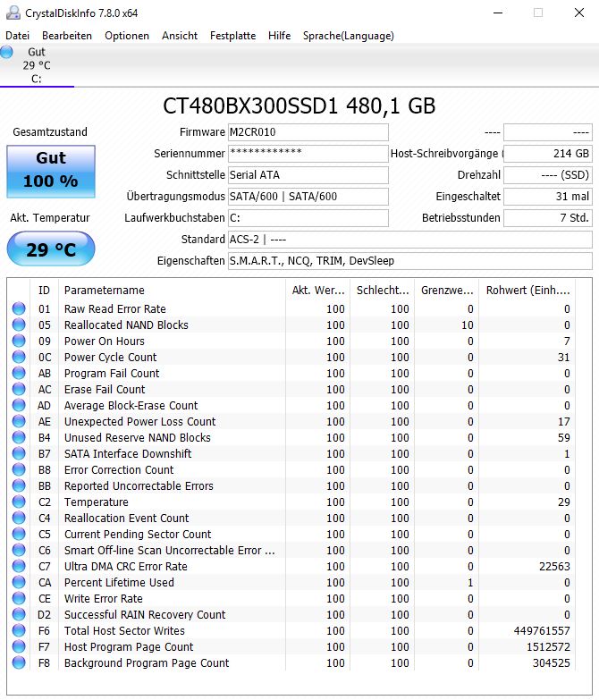Click the CrystalDiskInfo app icon in title bar
599x700 pixels.
(x=13, y=13)
